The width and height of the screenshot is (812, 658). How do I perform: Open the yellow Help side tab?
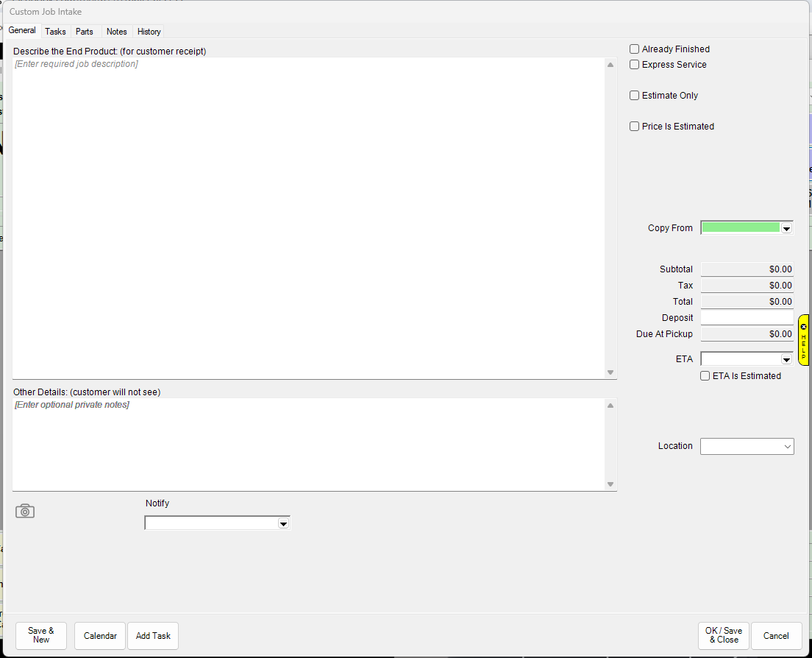click(803, 339)
